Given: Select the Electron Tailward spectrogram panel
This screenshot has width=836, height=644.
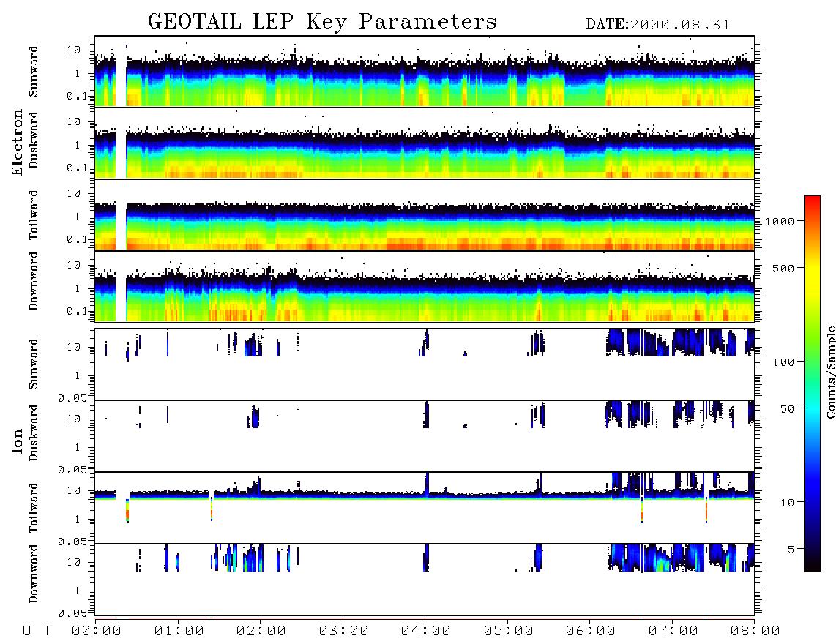Looking at the screenshot, I should pyautogui.click(x=425, y=215).
